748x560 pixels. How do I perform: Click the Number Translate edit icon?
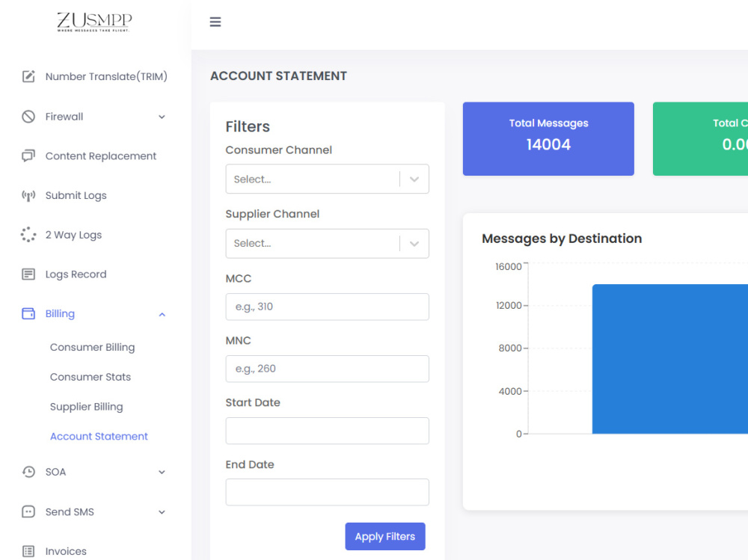click(28, 76)
